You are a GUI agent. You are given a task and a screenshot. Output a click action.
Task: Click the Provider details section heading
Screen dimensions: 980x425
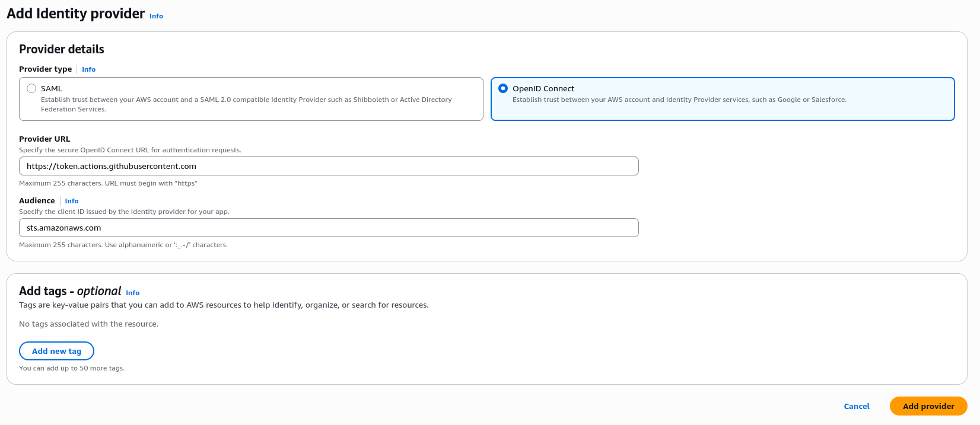62,49
